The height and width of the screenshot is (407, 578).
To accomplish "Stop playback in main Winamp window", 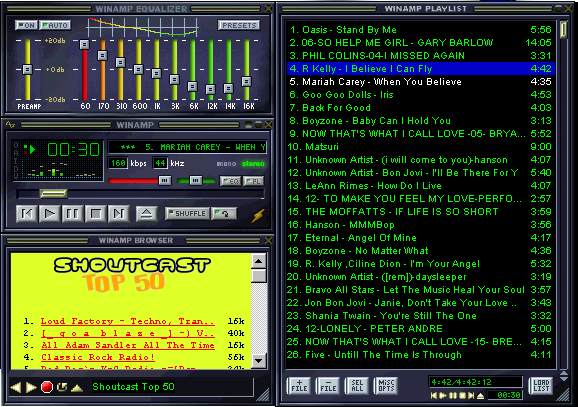I will coord(95,213).
